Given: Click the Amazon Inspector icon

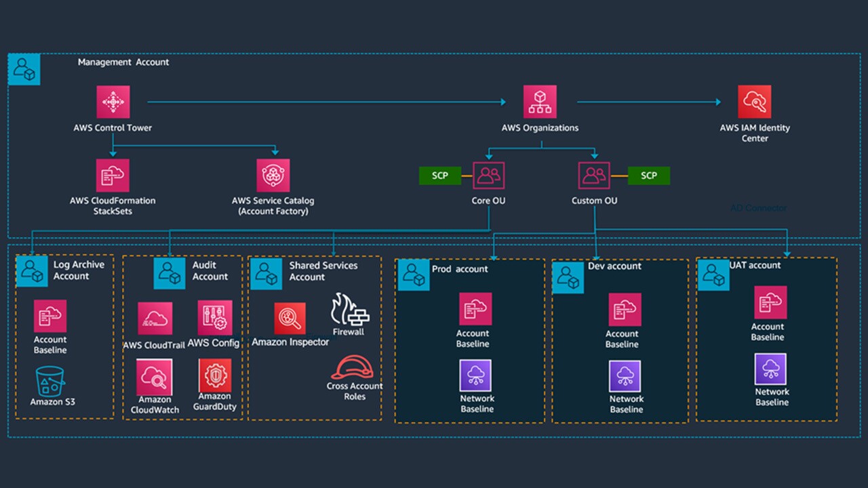Looking at the screenshot, I should [290, 319].
